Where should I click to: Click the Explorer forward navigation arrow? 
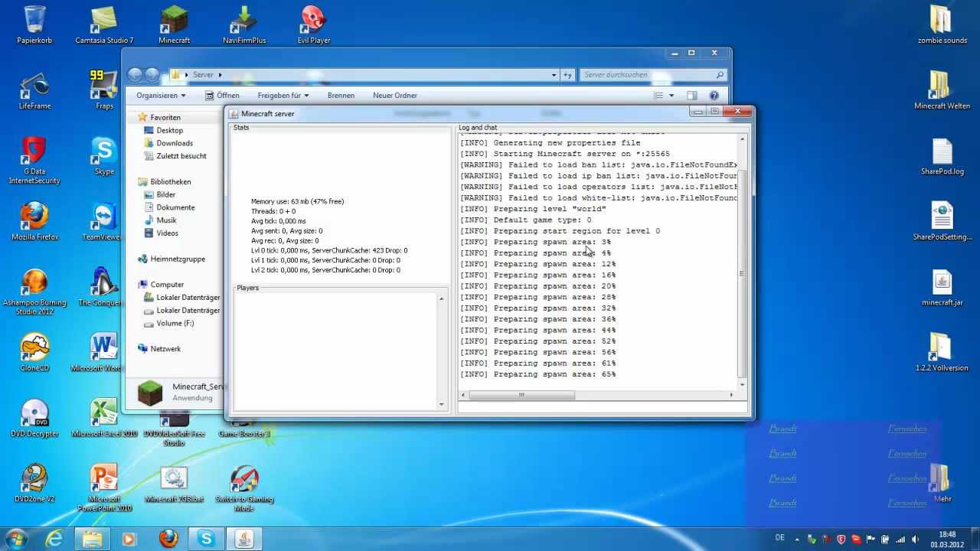pos(152,75)
